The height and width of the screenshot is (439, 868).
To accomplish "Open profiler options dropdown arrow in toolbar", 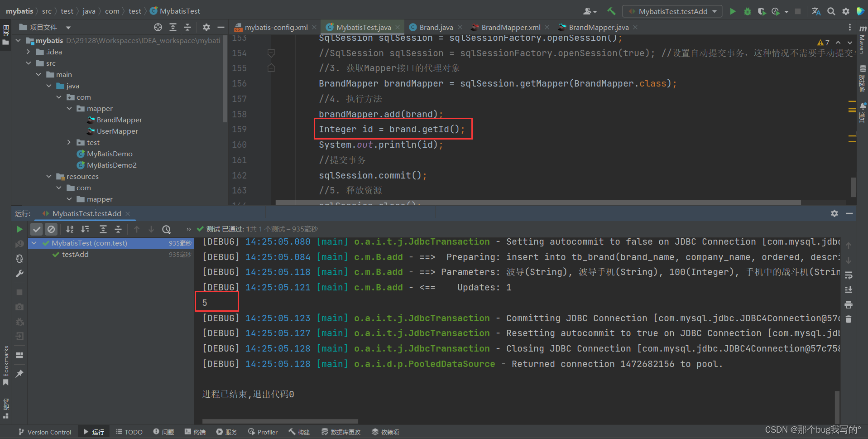I will pos(786,12).
